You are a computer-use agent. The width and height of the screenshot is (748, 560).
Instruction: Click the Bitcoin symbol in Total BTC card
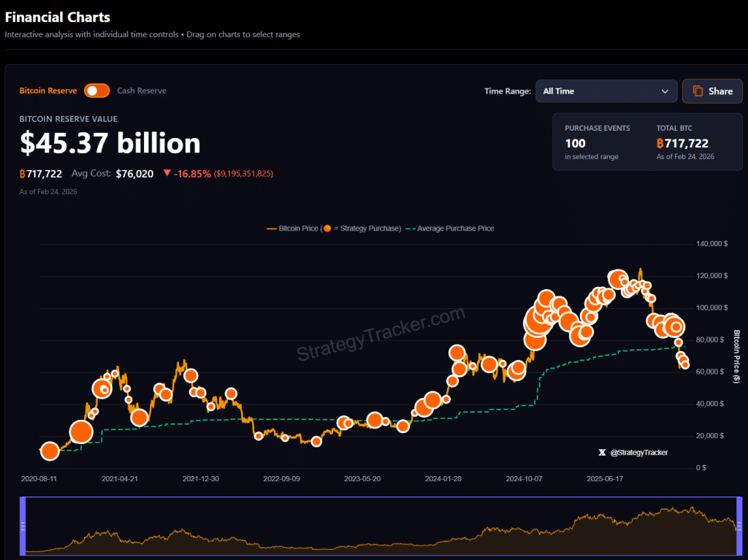point(660,144)
